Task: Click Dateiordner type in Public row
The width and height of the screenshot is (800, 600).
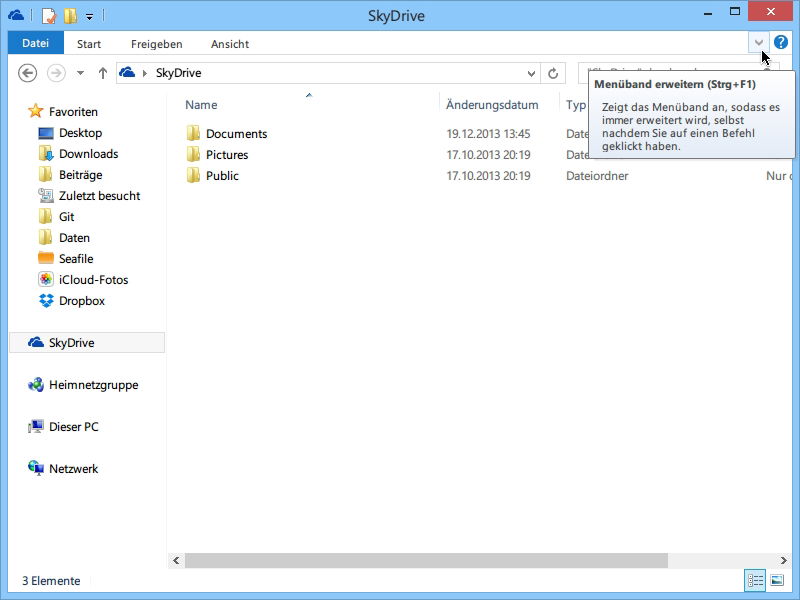Action: tap(597, 176)
